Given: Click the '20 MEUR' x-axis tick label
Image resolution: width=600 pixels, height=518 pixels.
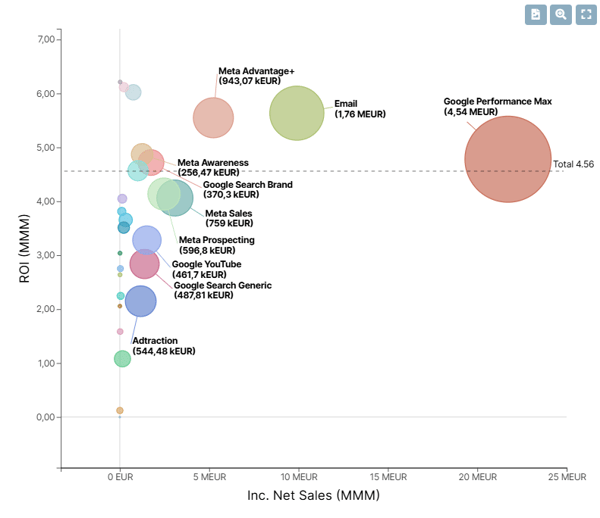Looking at the screenshot, I should (x=478, y=477).
